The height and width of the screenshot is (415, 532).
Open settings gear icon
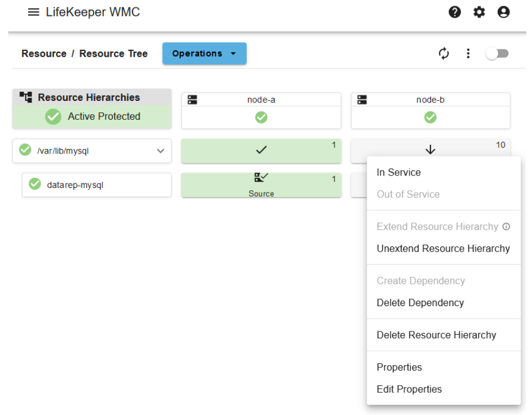[x=479, y=12]
